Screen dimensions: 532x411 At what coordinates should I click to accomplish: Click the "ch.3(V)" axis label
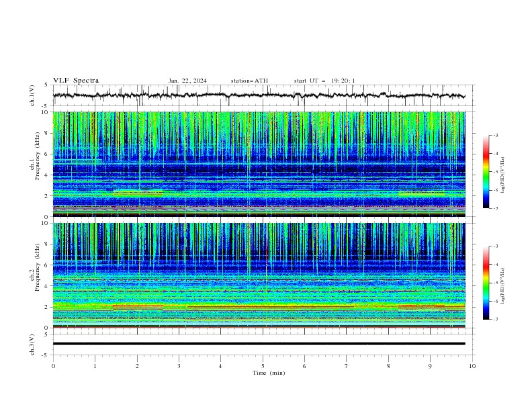click(32, 345)
